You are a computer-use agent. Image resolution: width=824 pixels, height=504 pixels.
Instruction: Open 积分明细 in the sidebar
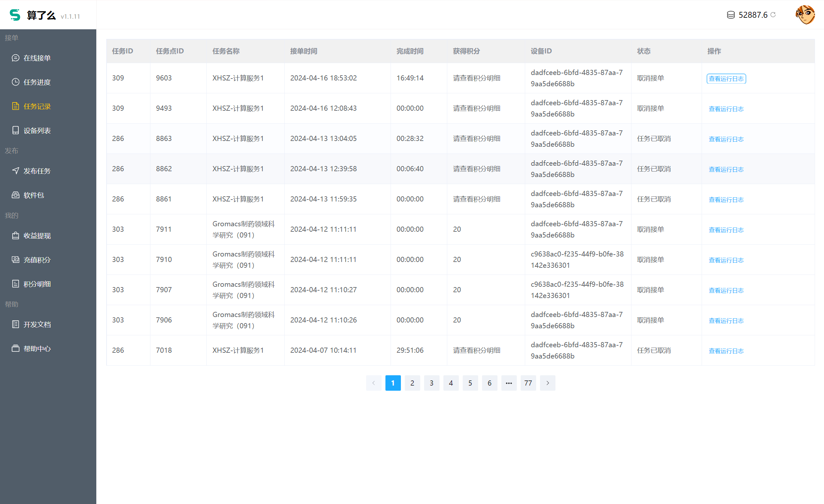pyautogui.click(x=37, y=284)
